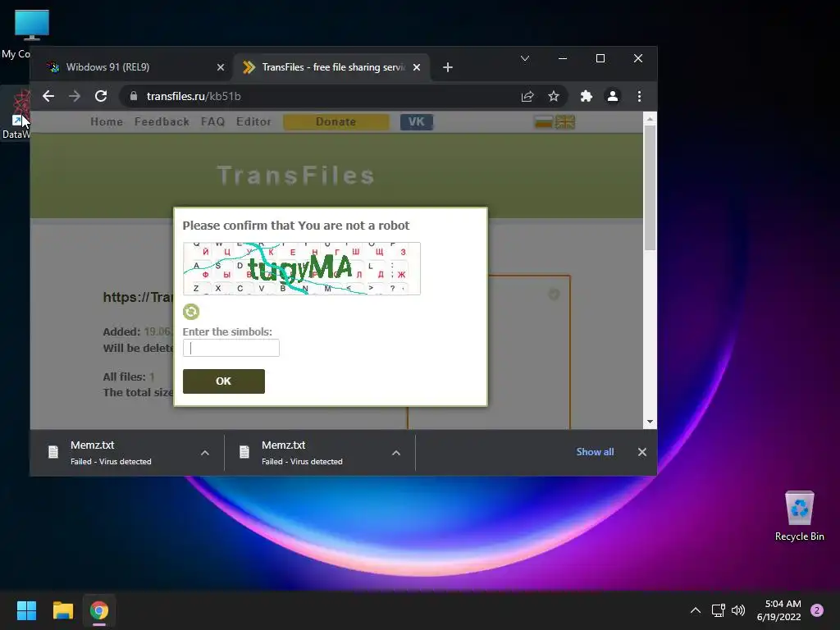Show all downloads

pos(595,452)
